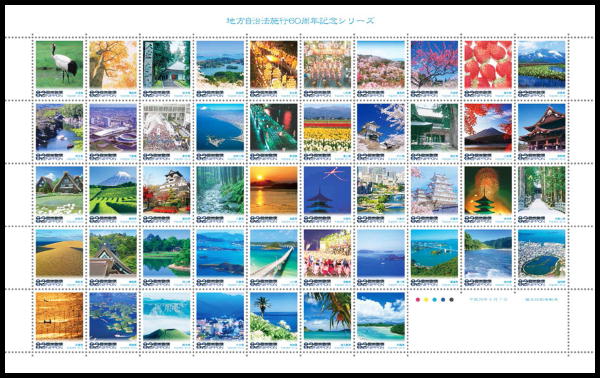The width and height of the screenshot is (600, 378).
Task: Click the long bridge over turquoise sea stamp
Action: (x=274, y=257)
